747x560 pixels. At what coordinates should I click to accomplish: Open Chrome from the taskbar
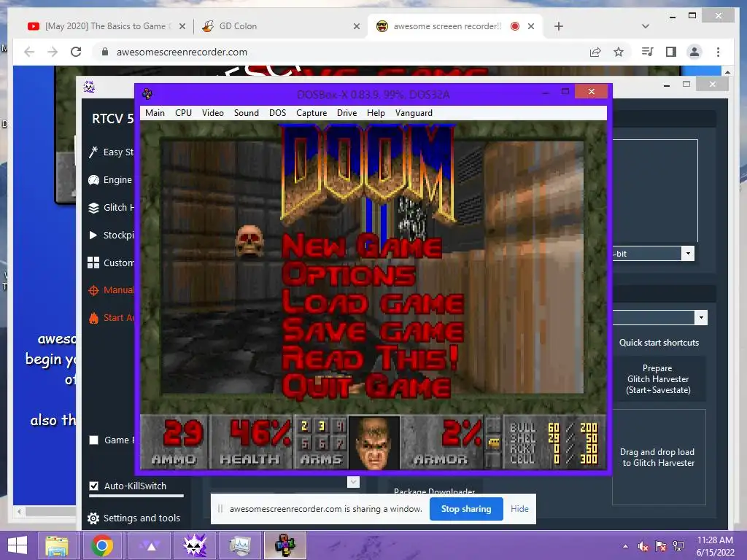102,545
